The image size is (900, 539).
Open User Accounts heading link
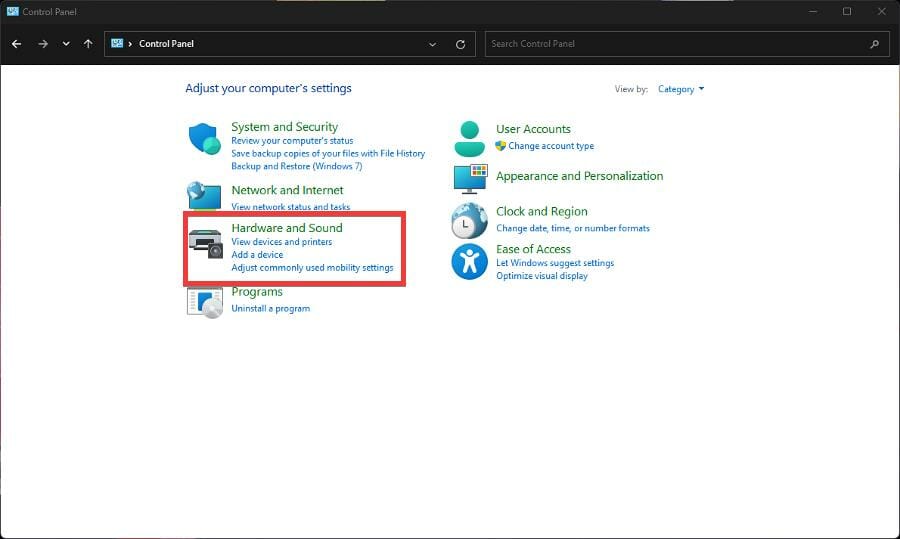[x=533, y=129]
